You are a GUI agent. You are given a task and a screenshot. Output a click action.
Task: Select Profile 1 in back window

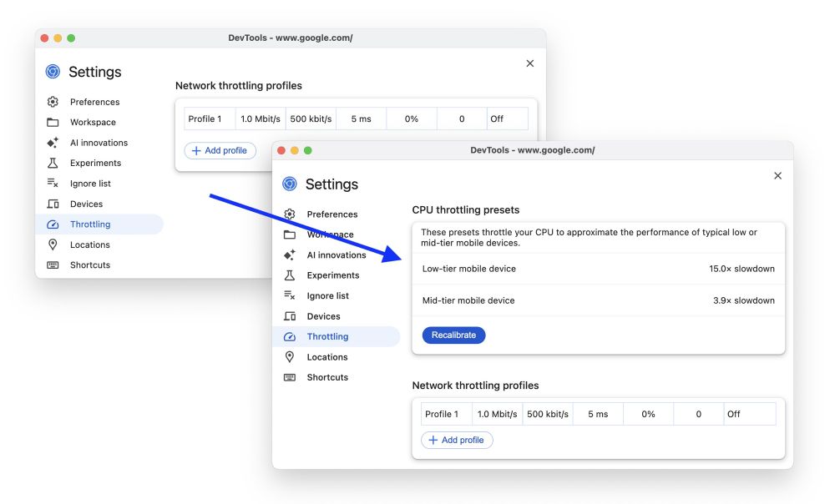point(210,118)
